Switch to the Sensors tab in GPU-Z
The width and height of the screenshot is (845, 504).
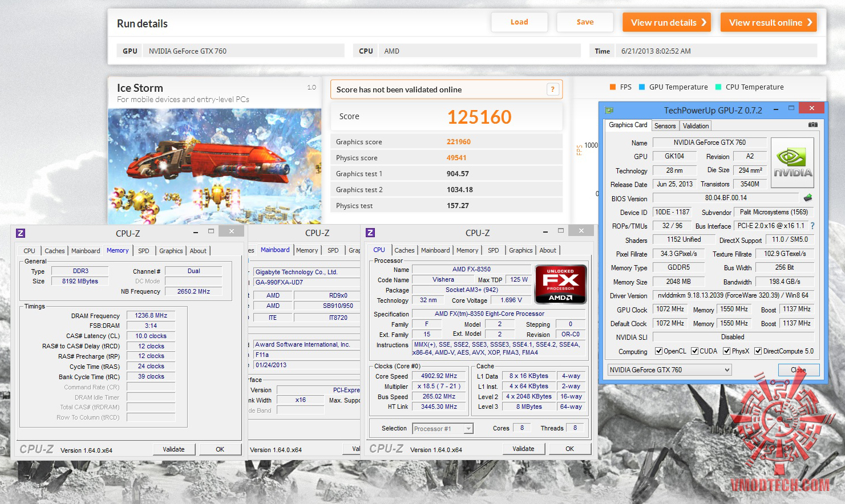coord(665,126)
